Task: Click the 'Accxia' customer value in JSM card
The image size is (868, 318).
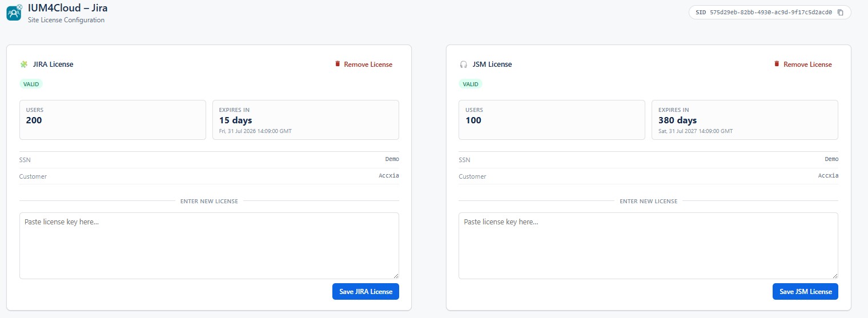Action: pyautogui.click(x=828, y=176)
